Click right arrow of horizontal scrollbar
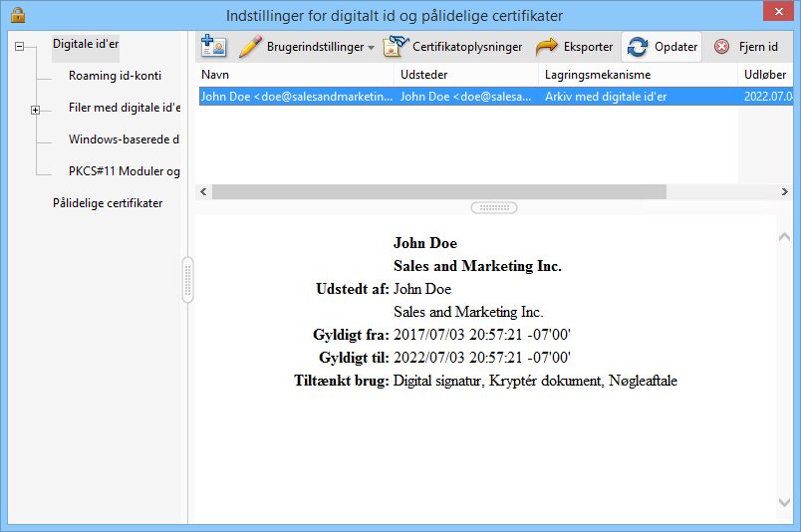The height and width of the screenshot is (532, 801). click(785, 191)
